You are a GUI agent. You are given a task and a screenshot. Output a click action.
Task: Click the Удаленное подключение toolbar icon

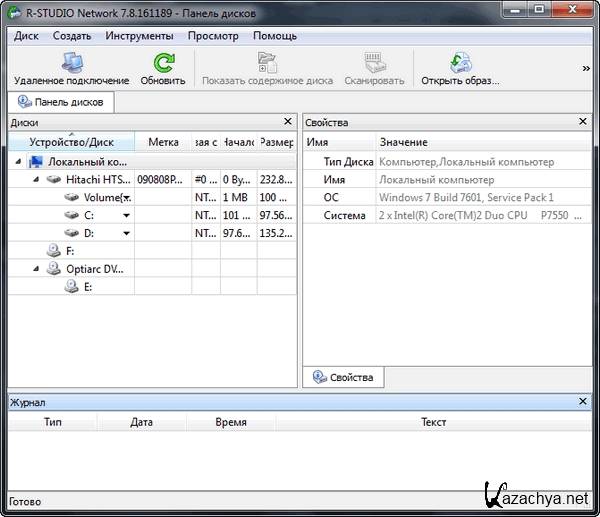pyautogui.click(x=71, y=63)
